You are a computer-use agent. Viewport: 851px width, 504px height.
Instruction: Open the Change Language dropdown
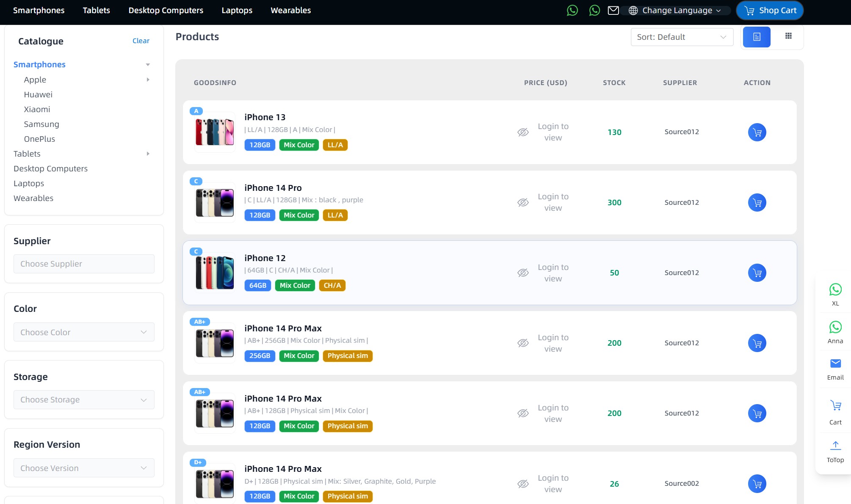675,10
